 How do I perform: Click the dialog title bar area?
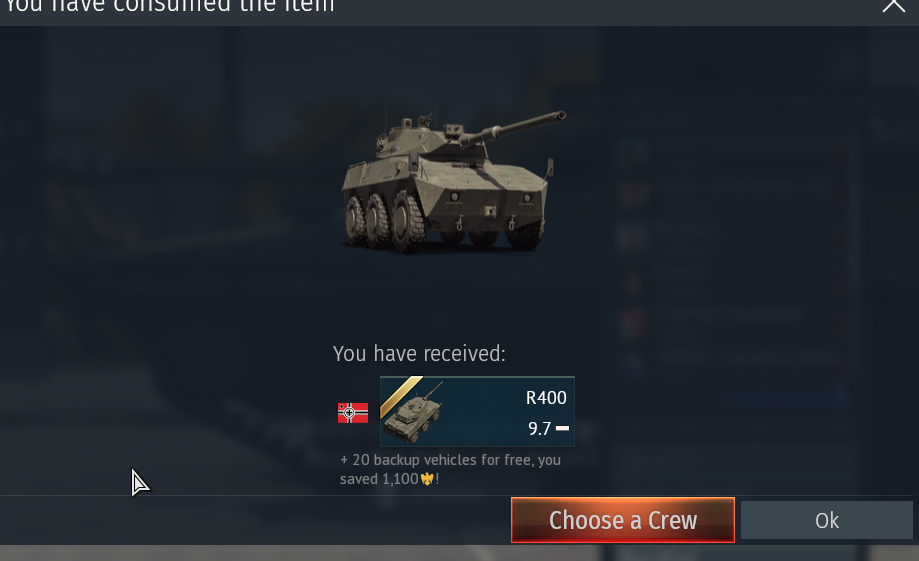pyautogui.click(x=460, y=12)
